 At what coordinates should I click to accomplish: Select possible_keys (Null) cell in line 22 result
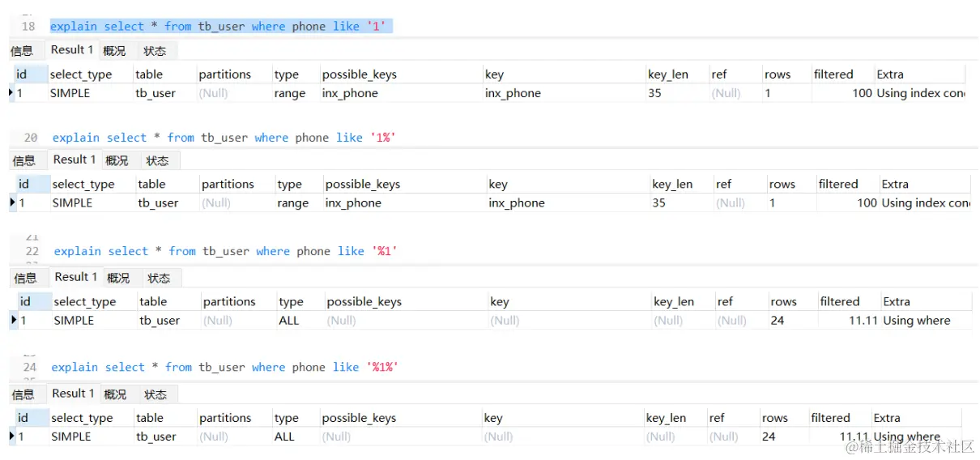[341, 320]
